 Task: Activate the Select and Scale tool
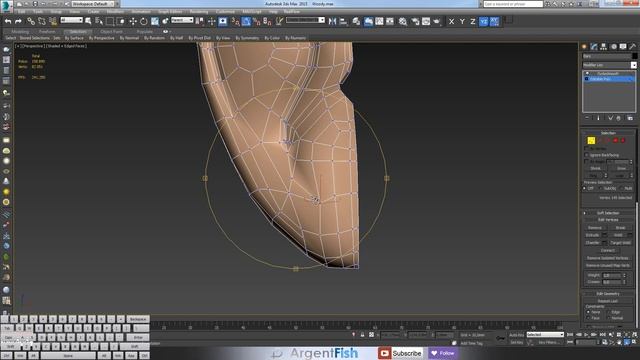(x=155, y=21)
